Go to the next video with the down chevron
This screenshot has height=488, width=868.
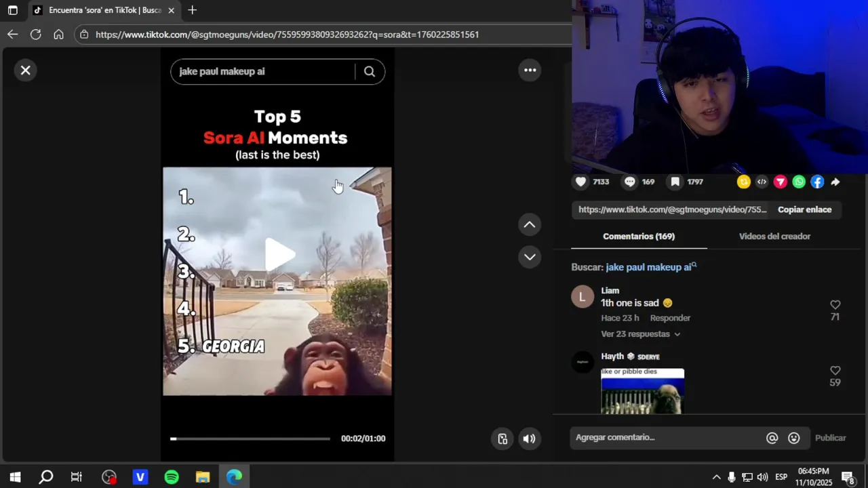[x=530, y=257]
